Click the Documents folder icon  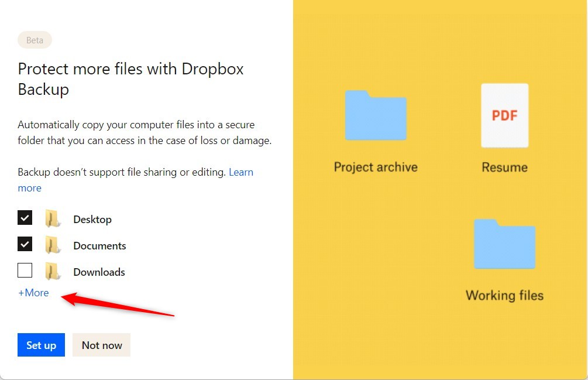point(53,245)
